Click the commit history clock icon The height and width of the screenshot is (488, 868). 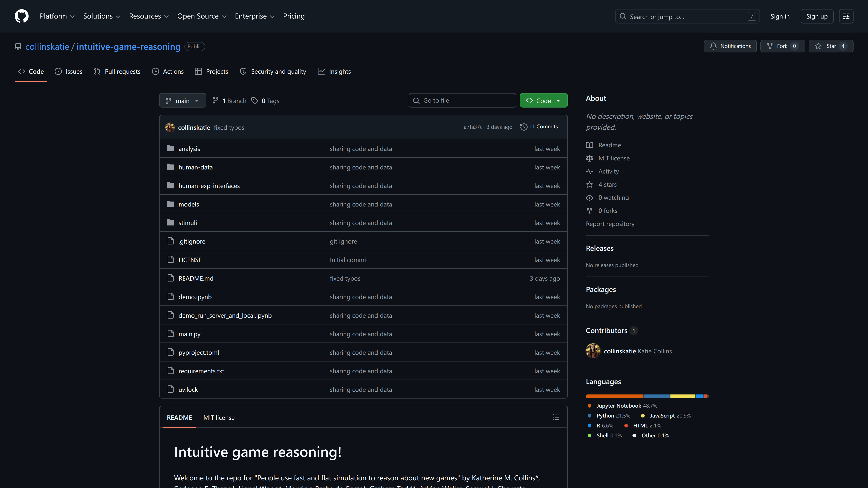click(x=524, y=127)
